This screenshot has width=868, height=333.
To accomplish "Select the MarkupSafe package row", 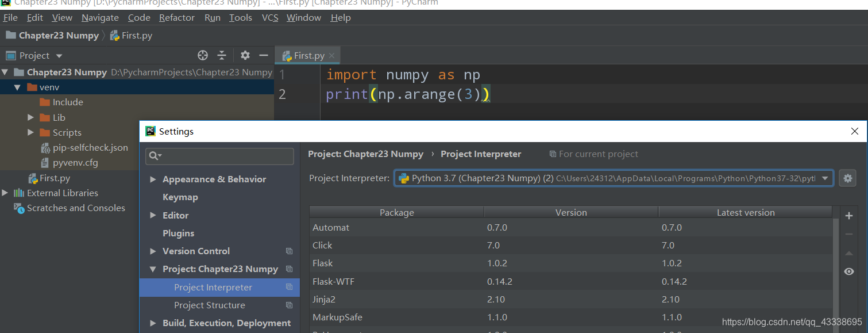I will 572,317.
